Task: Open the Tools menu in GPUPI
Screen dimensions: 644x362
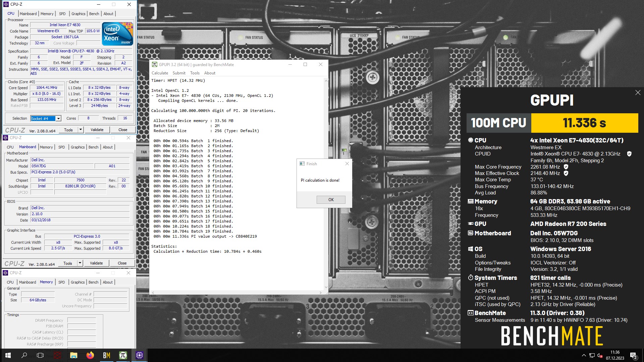Action: click(195, 73)
